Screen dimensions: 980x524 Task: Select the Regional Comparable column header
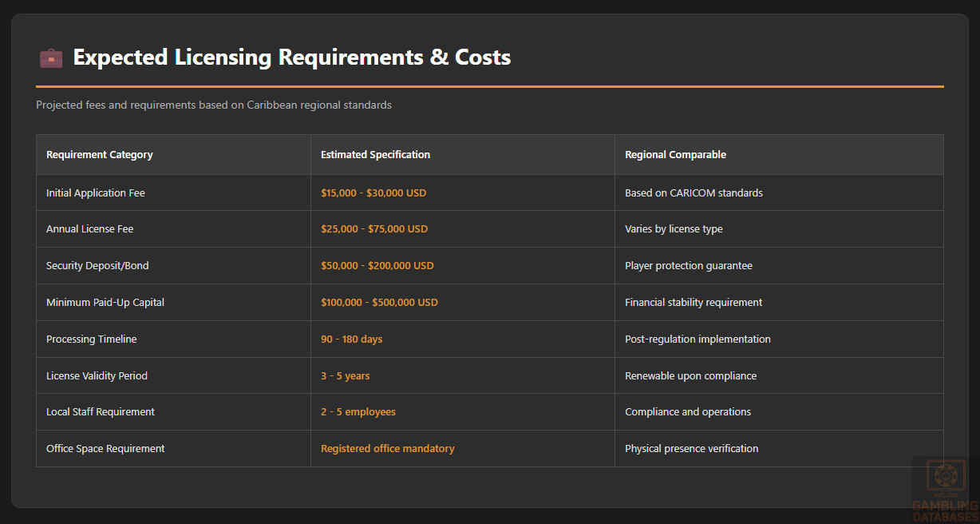[675, 155]
